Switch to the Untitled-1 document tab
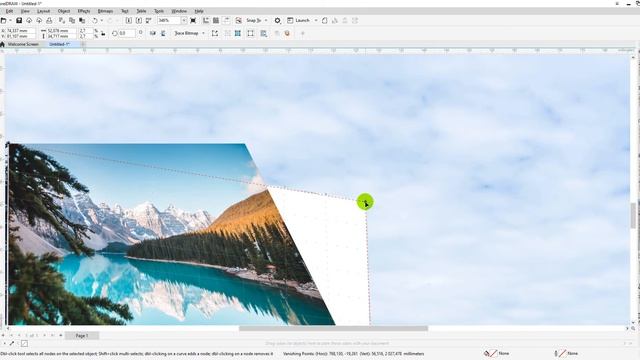 [60, 44]
